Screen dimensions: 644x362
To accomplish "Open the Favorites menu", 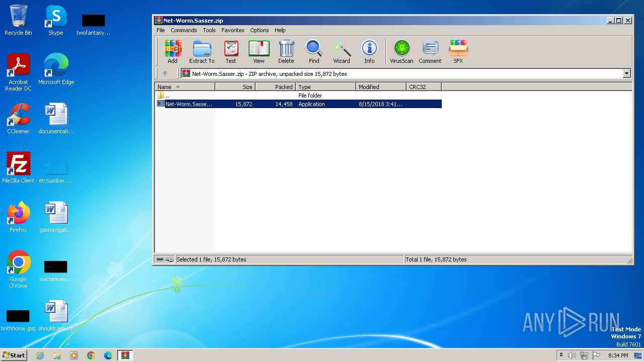I will [233, 30].
